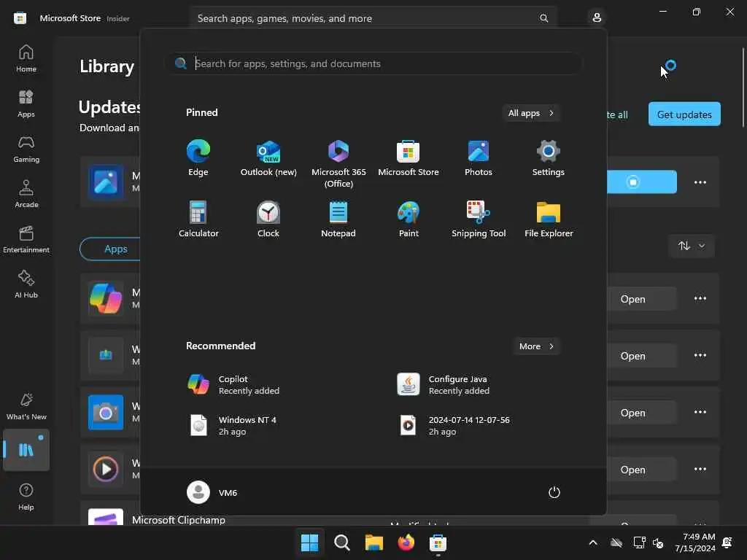Screen dimensions: 747x560
Task: Click Get updates button in Store
Action: point(684,114)
